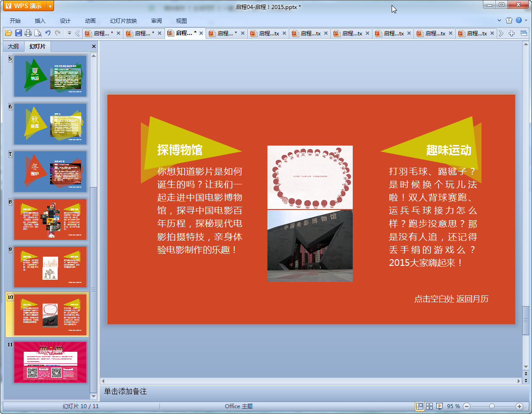
Task: Create a new document tab with plus
Action: [511, 33]
